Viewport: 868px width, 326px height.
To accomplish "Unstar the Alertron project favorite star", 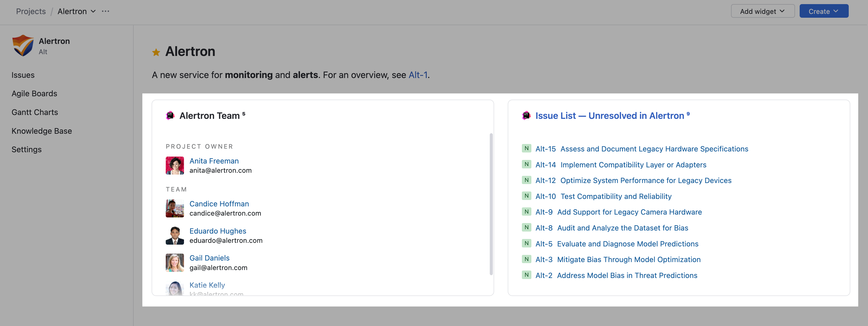I will click(x=156, y=52).
